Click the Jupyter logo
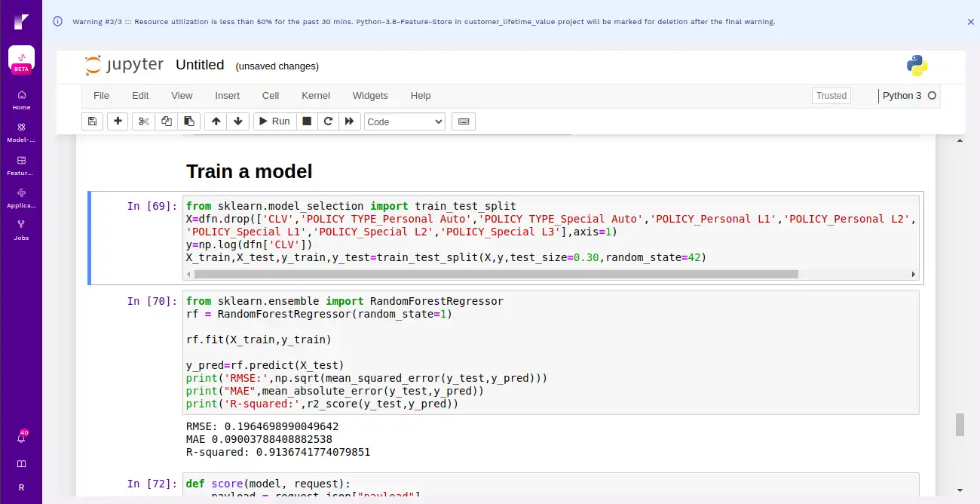Viewport: 980px width, 504px height. (x=124, y=65)
